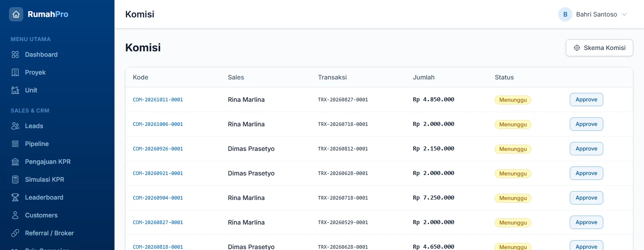The height and width of the screenshot is (250, 644).
Task: Approve commission COM-20261011-0001
Action: tap(586, 100)
